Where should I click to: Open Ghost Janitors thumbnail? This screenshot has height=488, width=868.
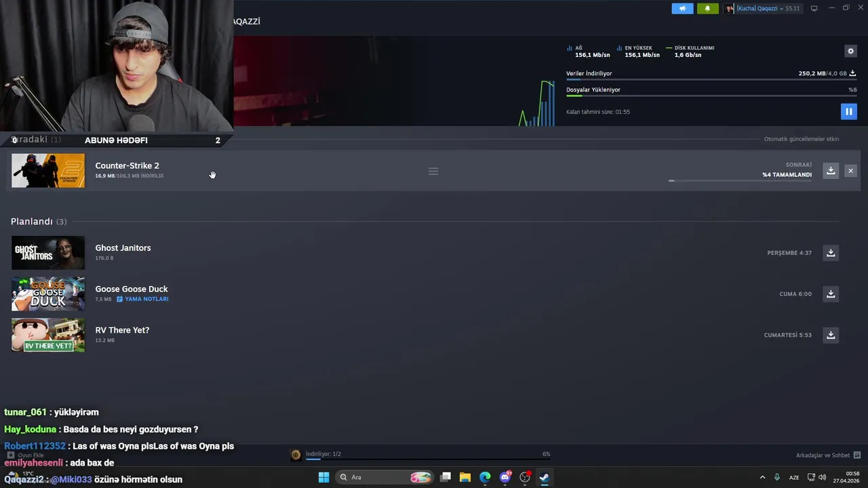pos(48,253)
